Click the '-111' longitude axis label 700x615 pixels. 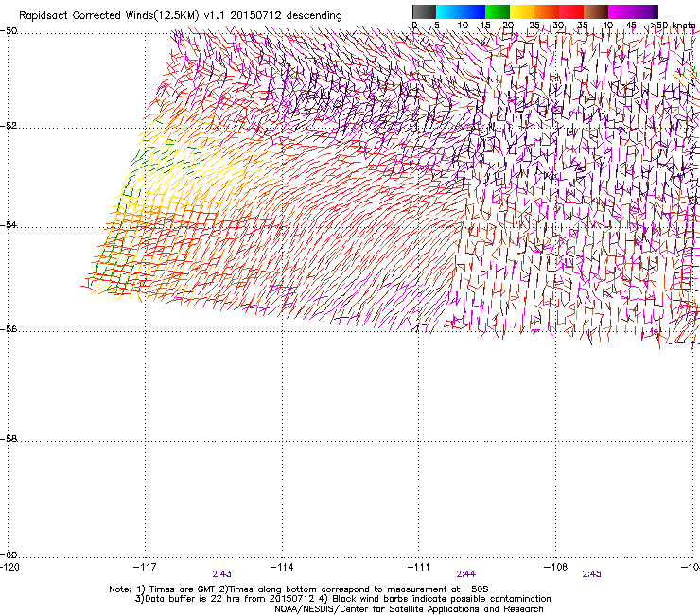(x=419, y=567)
